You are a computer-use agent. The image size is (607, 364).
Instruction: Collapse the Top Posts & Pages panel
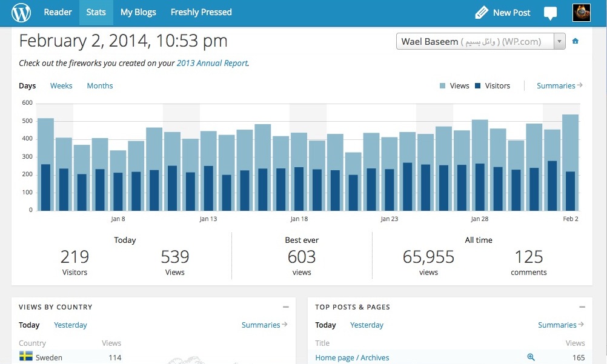point(582,307)
